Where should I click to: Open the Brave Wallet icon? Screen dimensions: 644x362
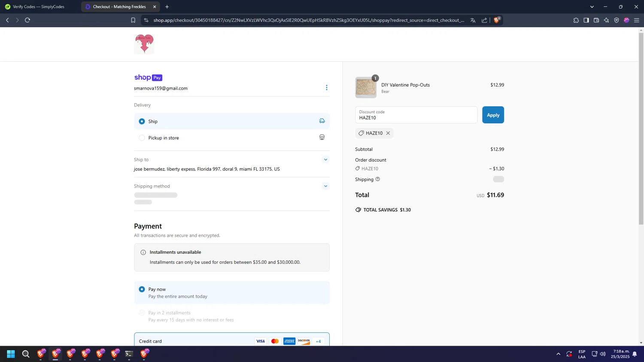pos(596,20)
